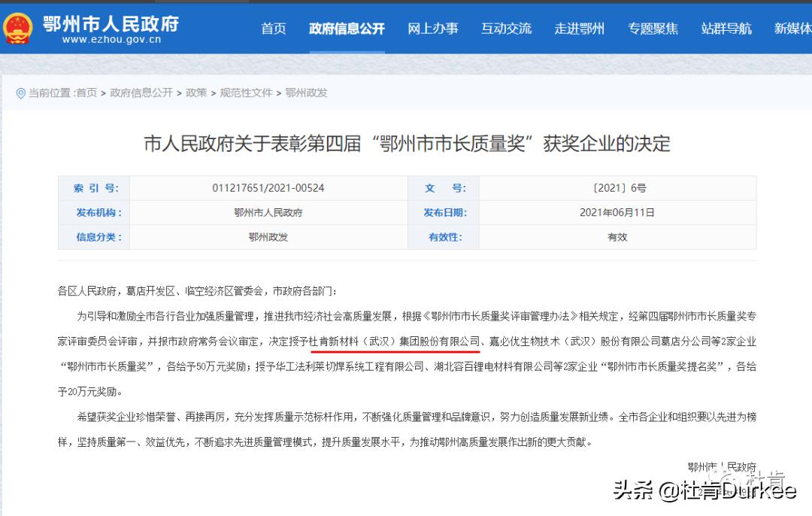
Task: Open 政府信息公开 breadcrumb link
Action: click(141, 93)
